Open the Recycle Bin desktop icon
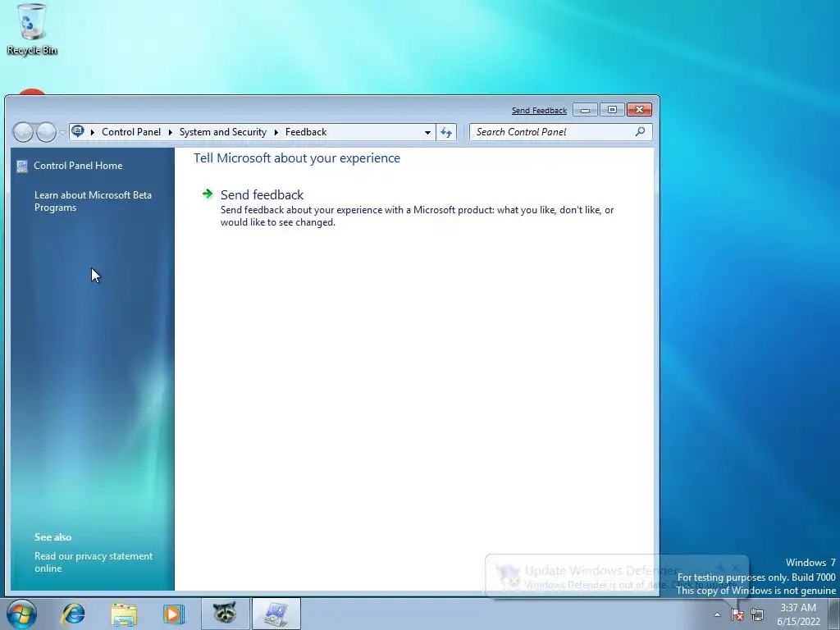The image size is (840, 630). (x=32, y=30)
